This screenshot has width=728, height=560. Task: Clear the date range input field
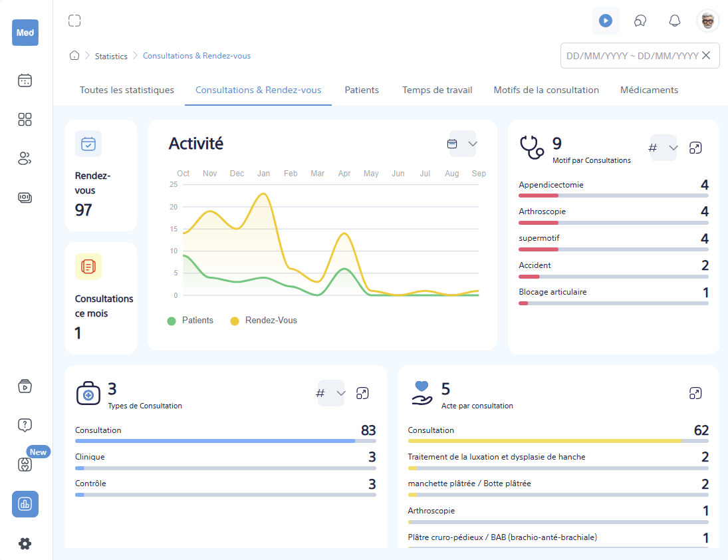706,55
